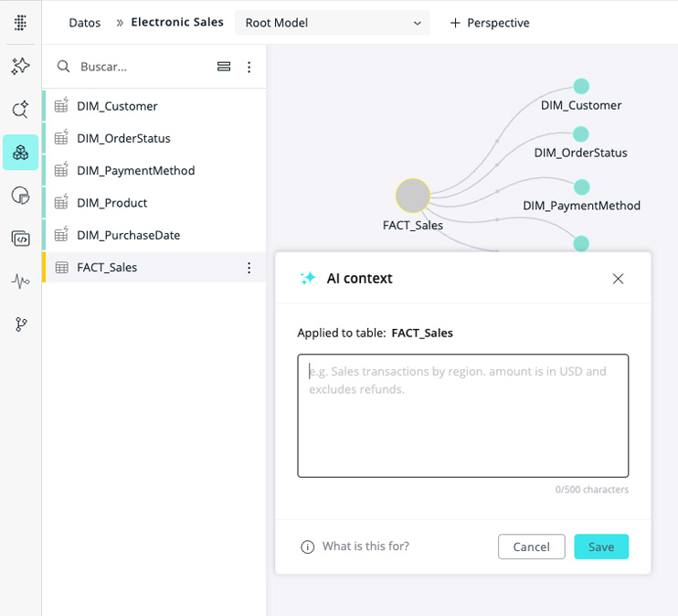Click the DIM_PurchaseDate table icon
Image resolution: width=678 pixels, height=616 pixels.
click(x=61, y=234)
